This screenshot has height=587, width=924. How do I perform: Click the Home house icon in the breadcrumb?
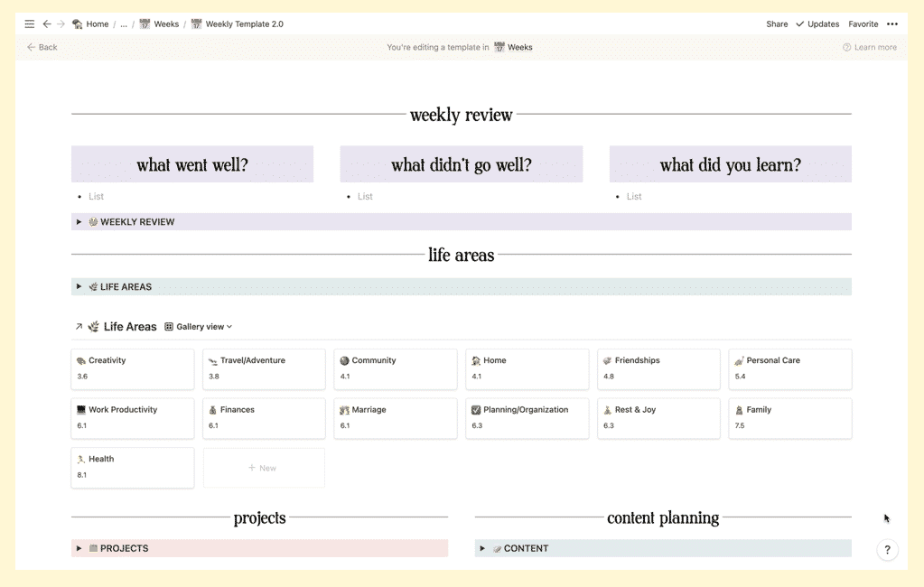(x=78, y=23)
